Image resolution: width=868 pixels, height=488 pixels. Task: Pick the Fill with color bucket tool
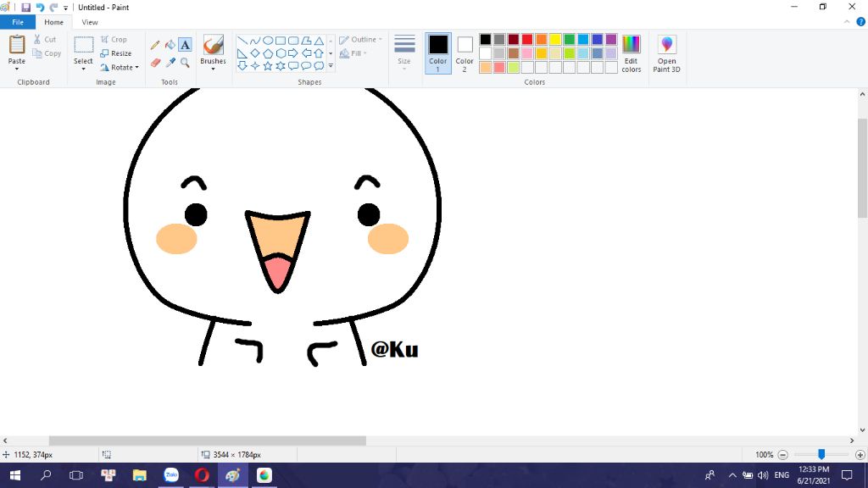170,45
